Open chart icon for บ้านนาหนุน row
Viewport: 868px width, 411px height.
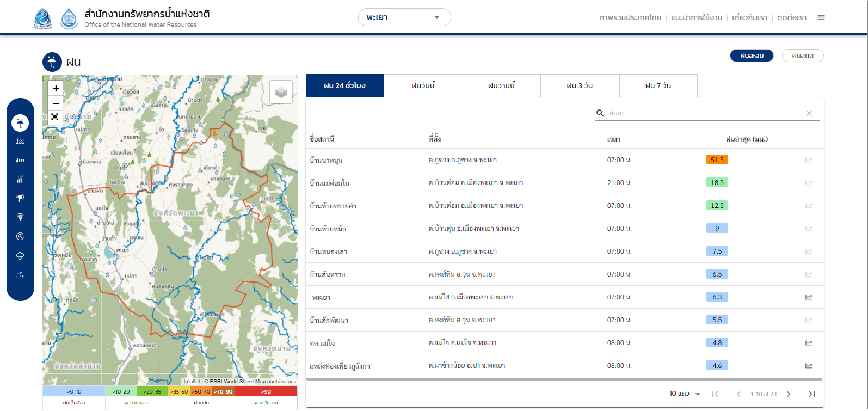coord(809,160)
